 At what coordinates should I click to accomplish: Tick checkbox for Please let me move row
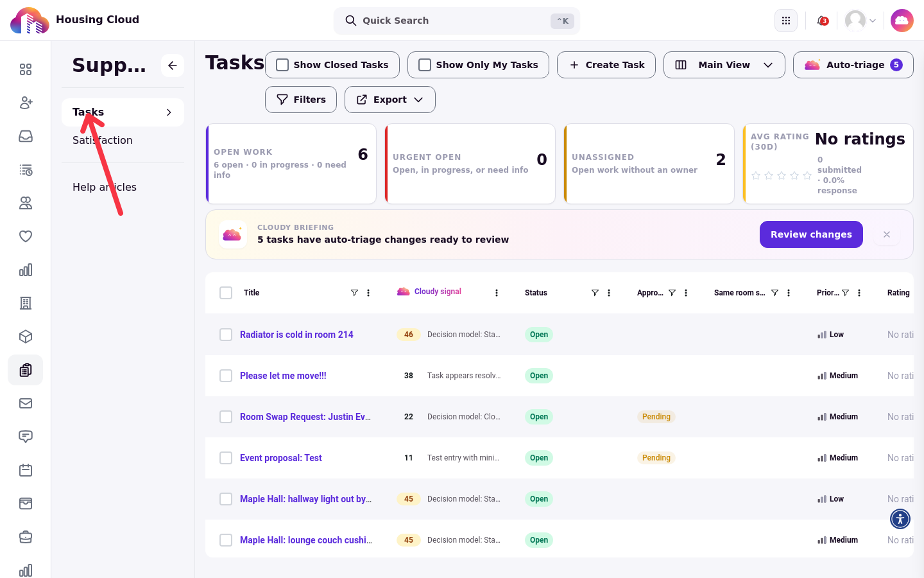(226, 376)
